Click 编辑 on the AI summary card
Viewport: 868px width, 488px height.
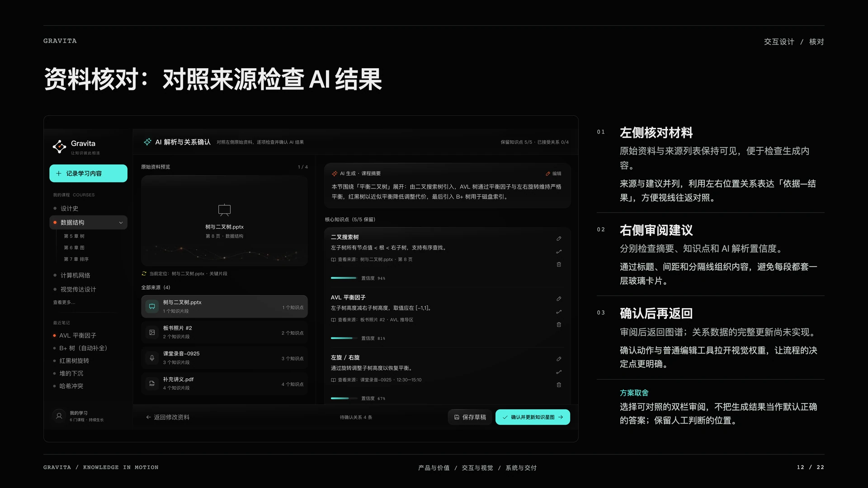(553, 174)
